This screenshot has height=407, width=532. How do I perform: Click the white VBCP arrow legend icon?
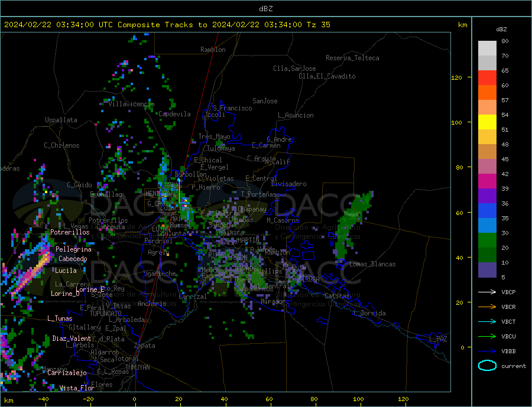coord(487,292)
